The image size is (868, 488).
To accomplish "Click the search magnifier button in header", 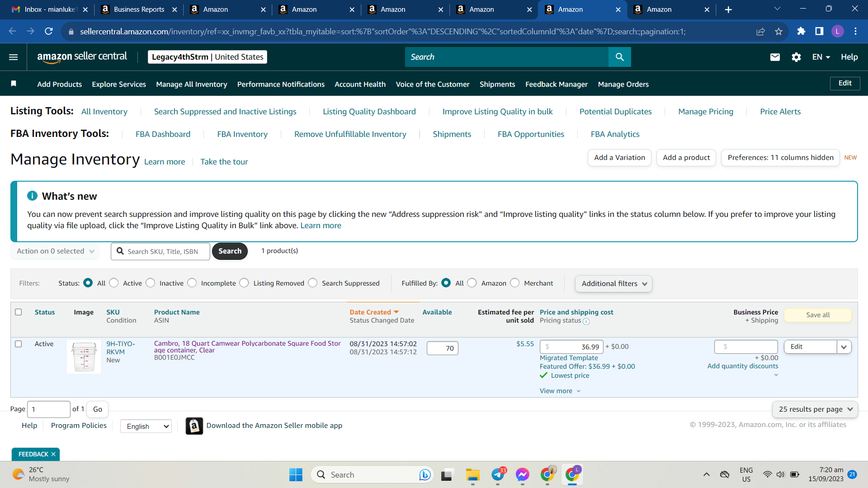I will [619, 57].
